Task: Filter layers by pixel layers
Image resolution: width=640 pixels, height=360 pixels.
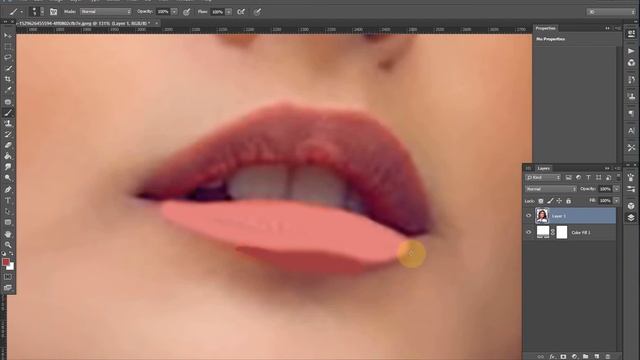Action: click(569, 178)
